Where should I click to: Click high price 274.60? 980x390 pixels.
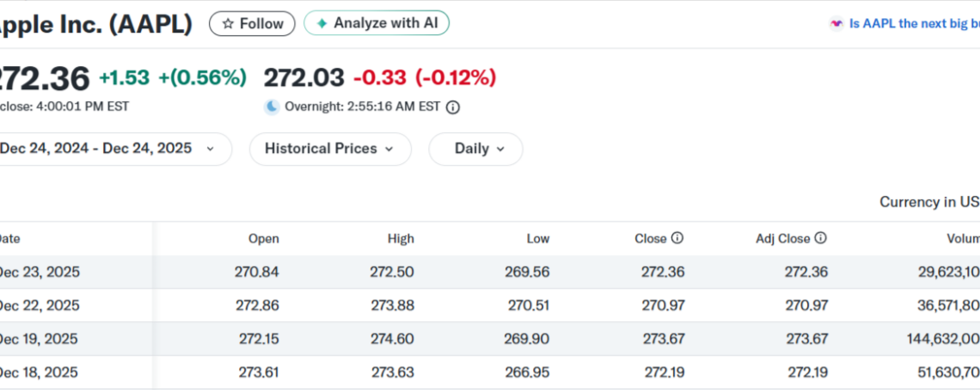[x=393, y=338]
